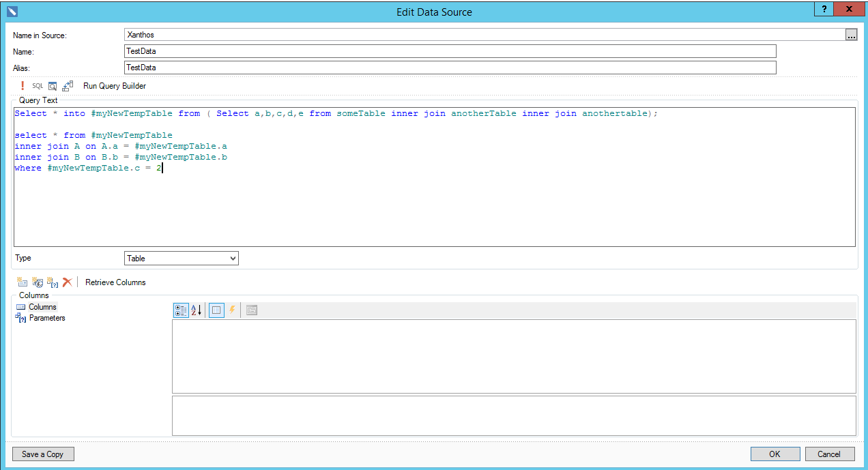Confirm the dialog with OK
The height and width of the screenshot is (470, 868).
[775, 454]
